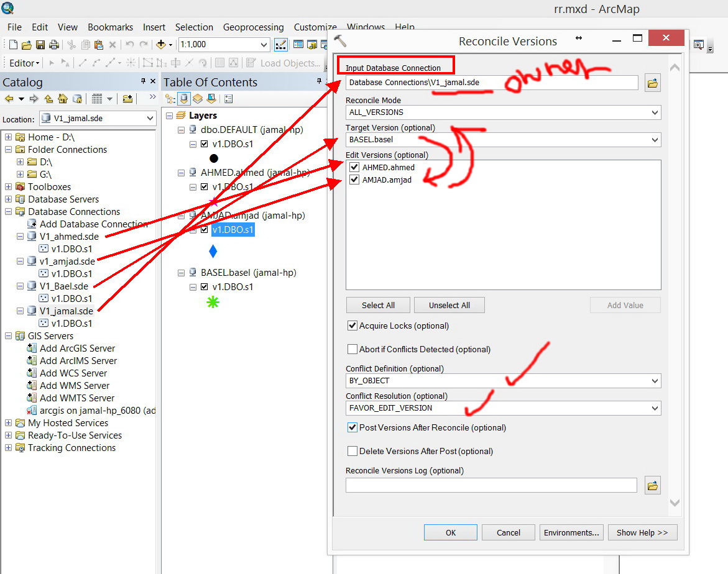Toggle visibility of the highlighted v1.DBO.s1 layer
This screenshot has width=728, height=574.
[x=205, y=230]
